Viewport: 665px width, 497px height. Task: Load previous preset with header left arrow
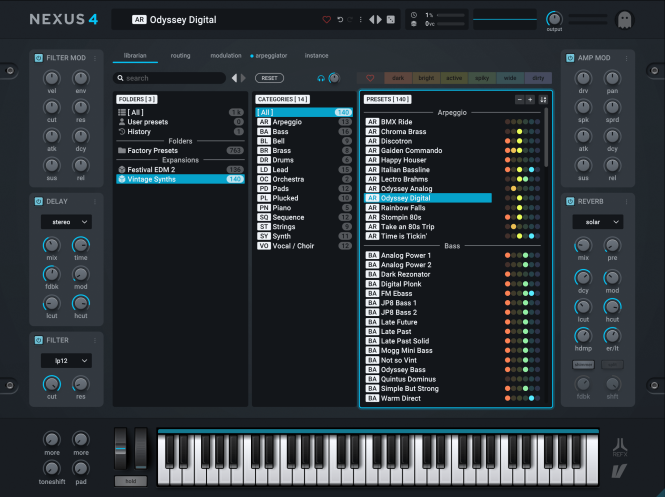[x=372, y=20]
